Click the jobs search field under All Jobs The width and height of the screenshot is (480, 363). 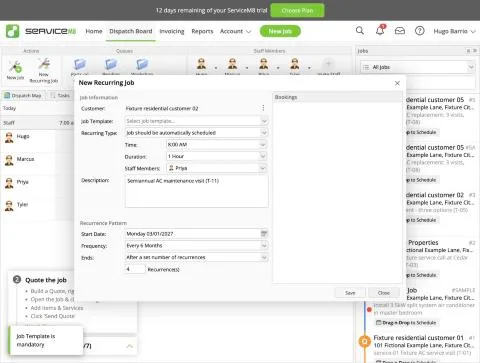pos(441,83)
